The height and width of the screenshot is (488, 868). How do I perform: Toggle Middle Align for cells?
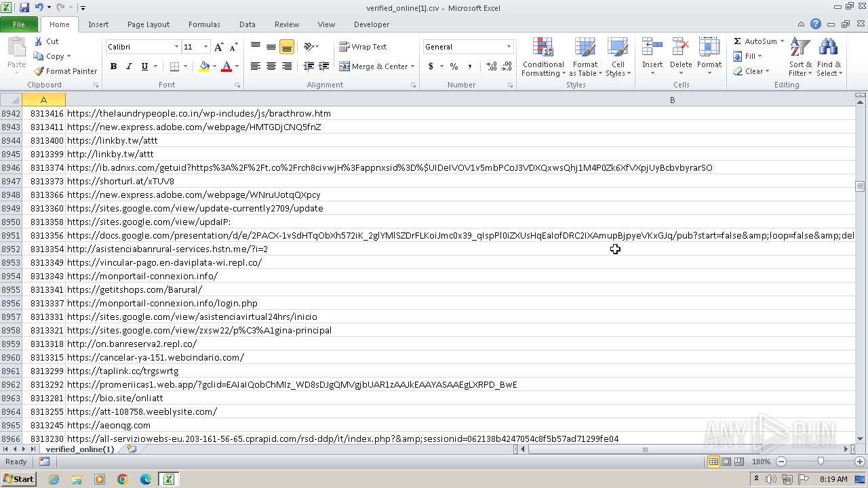pyautogui.click(x=271, y=47)
